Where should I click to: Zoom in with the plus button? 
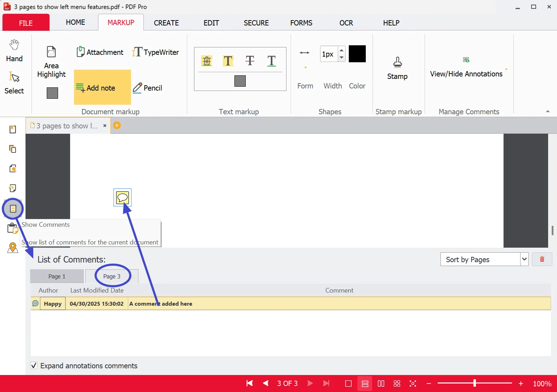(x=521, y=384)
